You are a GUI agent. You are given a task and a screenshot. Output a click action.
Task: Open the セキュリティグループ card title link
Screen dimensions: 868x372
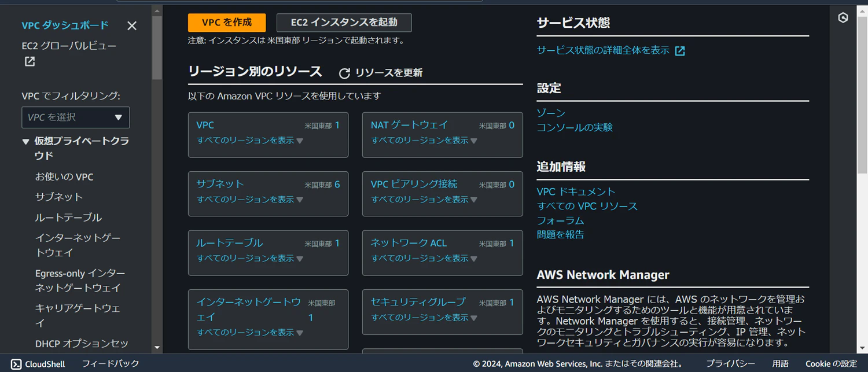(418, 302)
